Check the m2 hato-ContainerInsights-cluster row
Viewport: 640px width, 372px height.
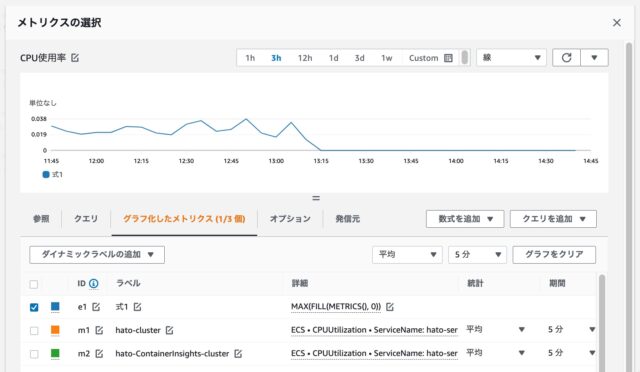pos(34,354)
